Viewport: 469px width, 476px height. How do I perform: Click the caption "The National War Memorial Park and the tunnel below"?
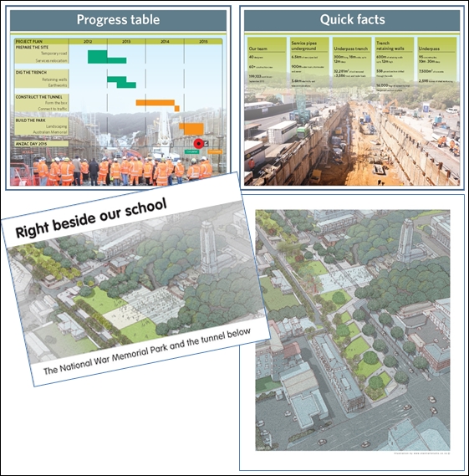pos(147,351)
